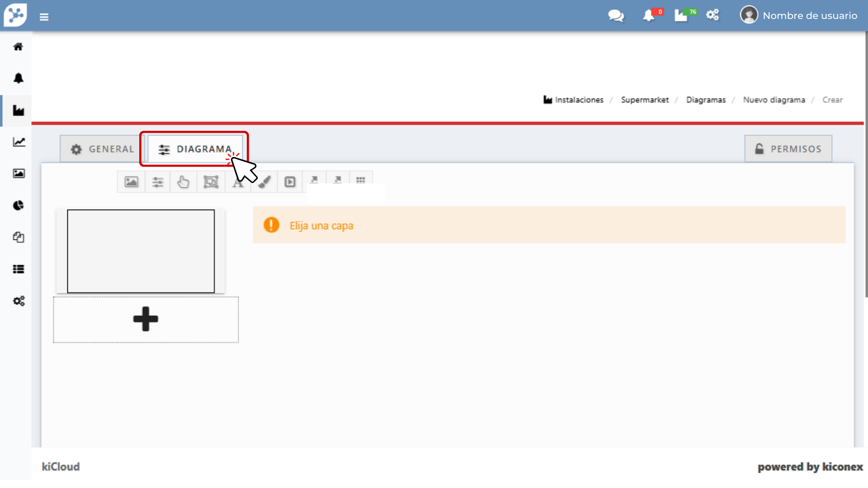This screenshot has height=488, width=868.
Task: Open chat messages icon in header
Action: tap(616, 16)
